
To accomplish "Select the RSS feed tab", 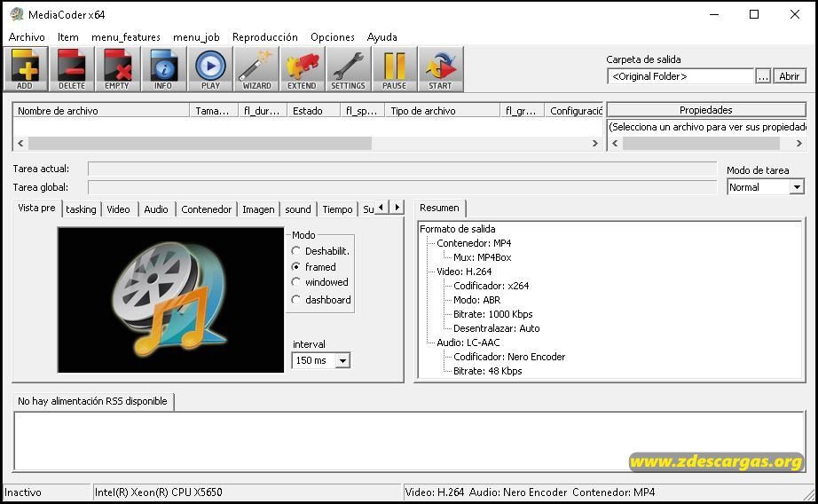I will tap(92, 401).
